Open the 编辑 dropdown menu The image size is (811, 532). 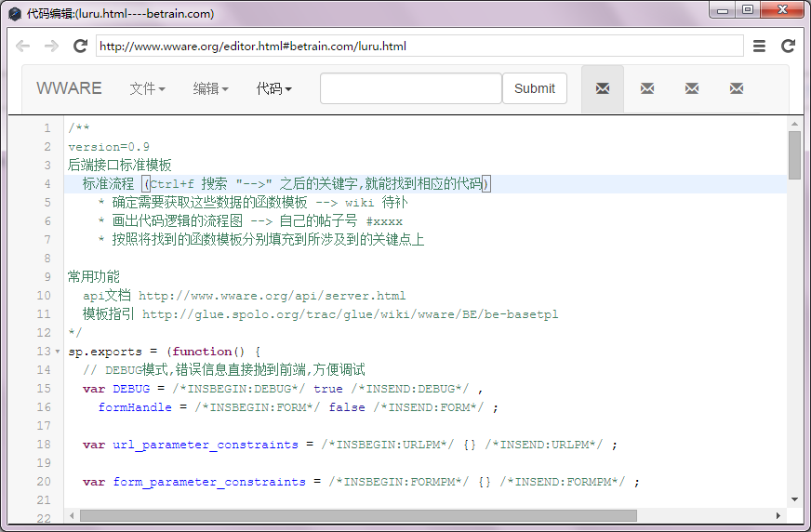pos(210,88)
